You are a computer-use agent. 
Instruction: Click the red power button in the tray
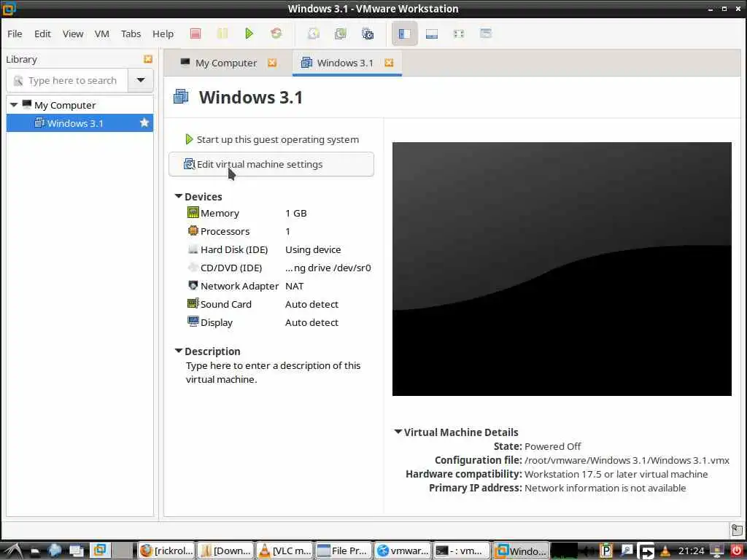pos(737,551)
